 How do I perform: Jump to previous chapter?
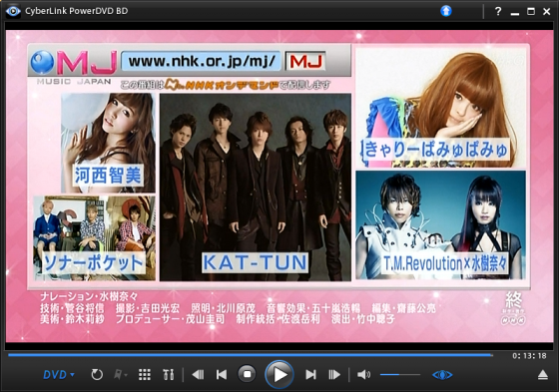(x=222, y=374)
